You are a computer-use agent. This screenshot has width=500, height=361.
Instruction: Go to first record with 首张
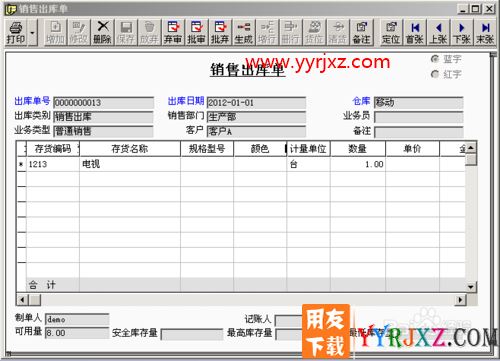tap(415, 32)
